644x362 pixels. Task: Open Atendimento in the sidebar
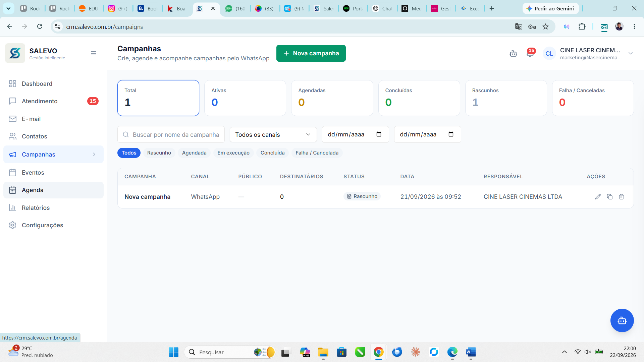53,101
